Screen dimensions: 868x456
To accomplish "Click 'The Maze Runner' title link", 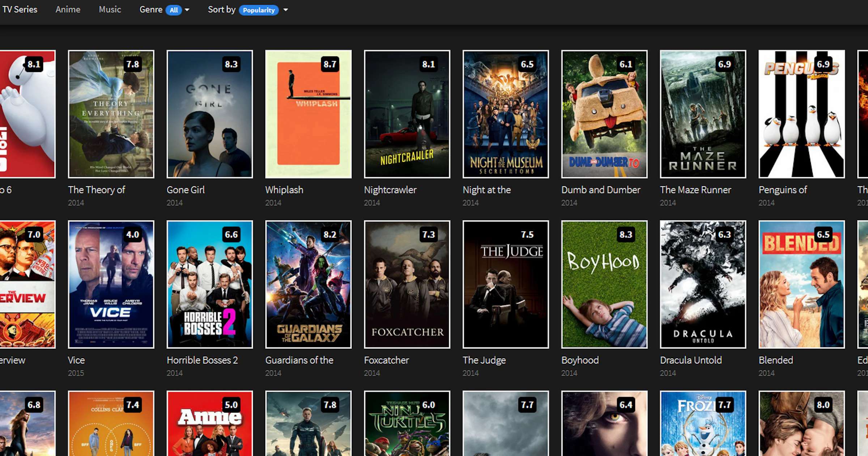I will click(x=695, y=190).
